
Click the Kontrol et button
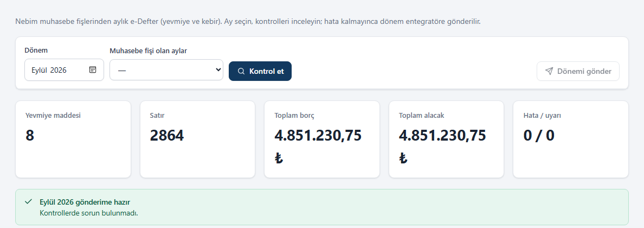(260, 71)
